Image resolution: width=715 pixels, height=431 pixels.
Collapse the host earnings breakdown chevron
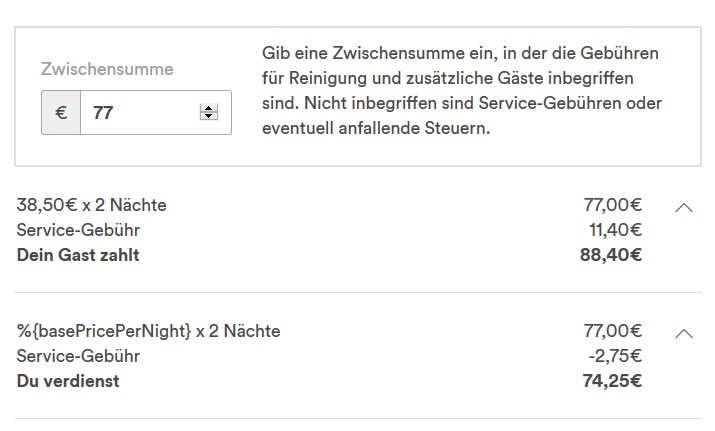pyautogui.click(x=684, y=333)
